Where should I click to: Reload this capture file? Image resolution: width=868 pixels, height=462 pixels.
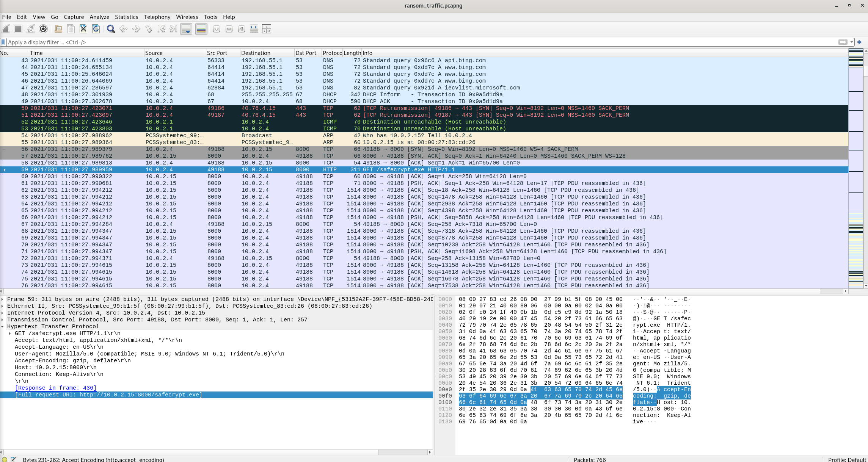pos(96,29)
